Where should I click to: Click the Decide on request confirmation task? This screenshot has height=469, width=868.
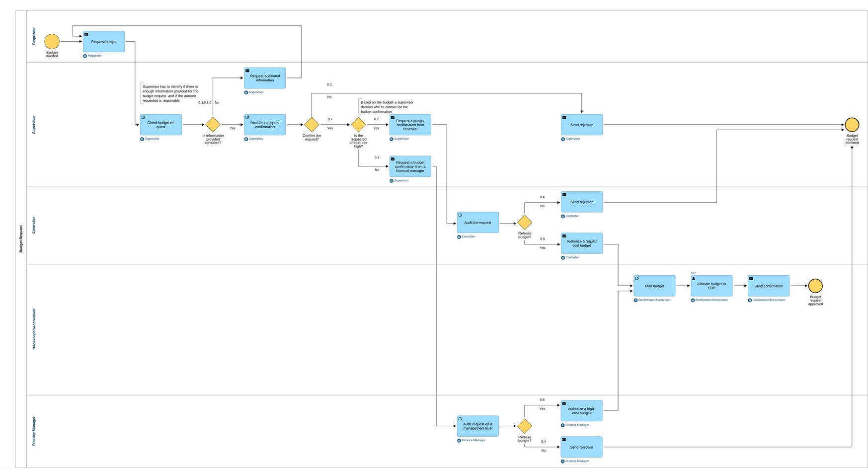tap(265, 125)
